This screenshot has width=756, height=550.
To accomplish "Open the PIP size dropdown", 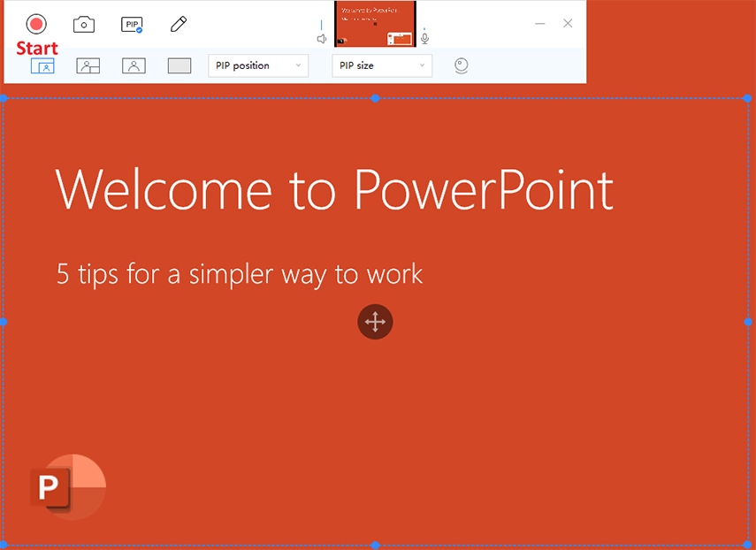I will pyautogui.click(x=382, y=65).
